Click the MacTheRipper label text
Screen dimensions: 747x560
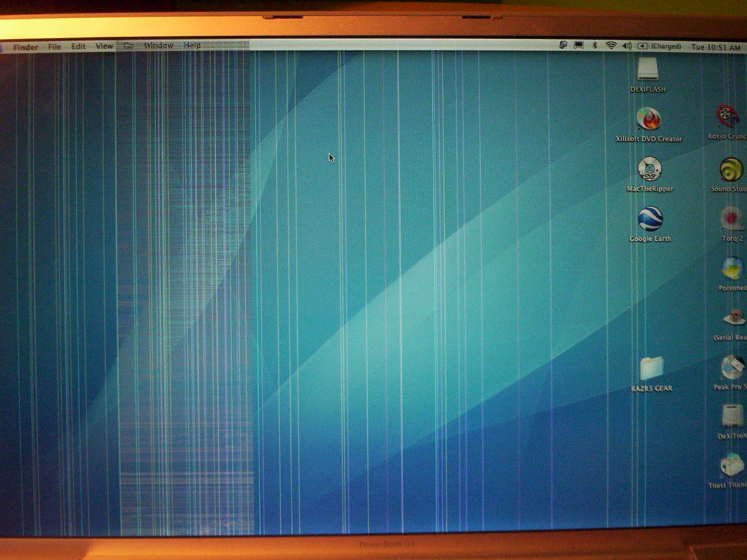(650, 189)
